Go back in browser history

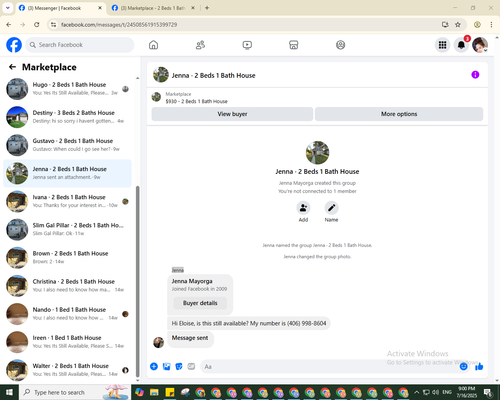click(x=9, y=25)
